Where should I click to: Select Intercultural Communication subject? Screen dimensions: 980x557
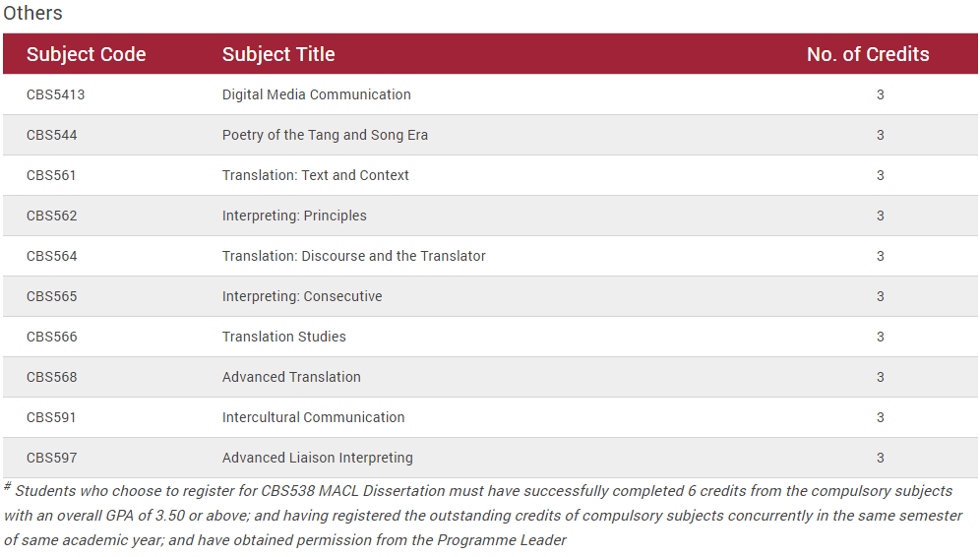pyautogui.click(x=314, y=417)
